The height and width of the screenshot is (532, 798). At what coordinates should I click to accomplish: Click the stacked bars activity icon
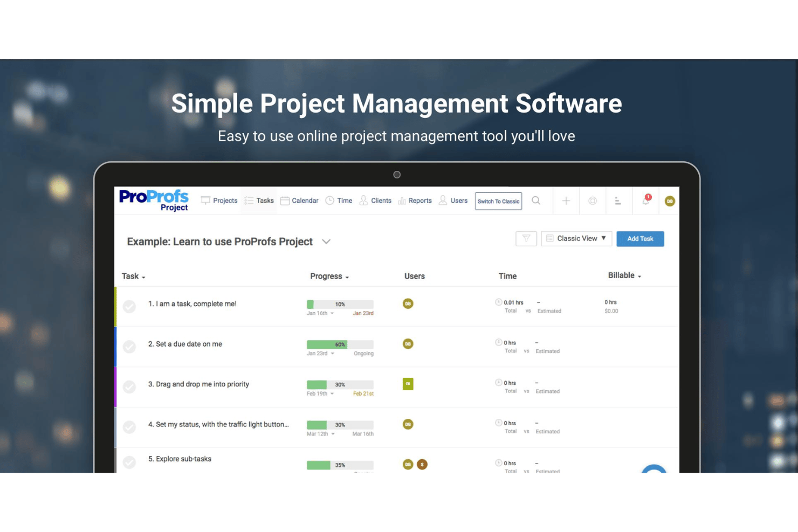pyautogui.click(x=618, y=201)
